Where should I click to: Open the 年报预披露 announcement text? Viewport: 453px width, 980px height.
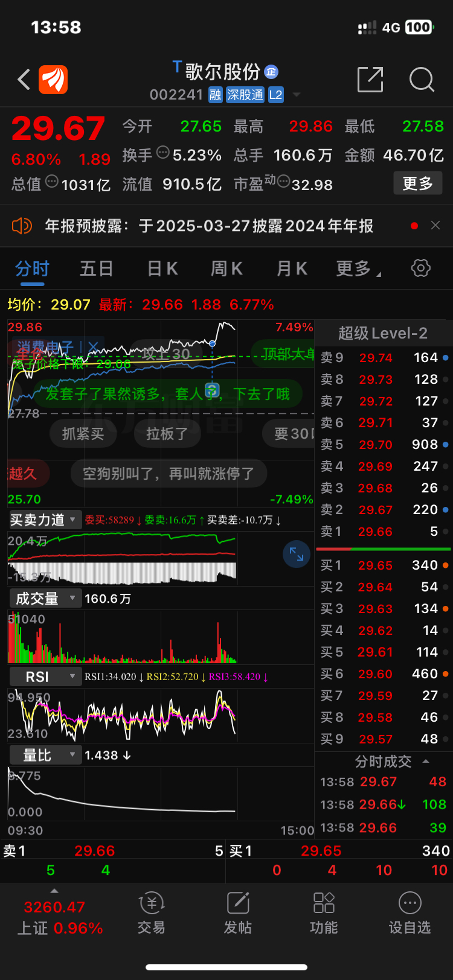pyautogui.click(x=209, y=226)
